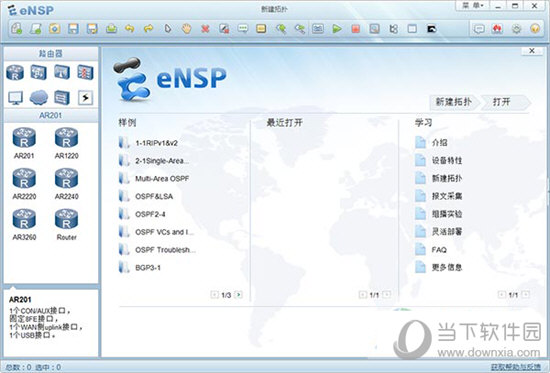Click the red delete X toolbar icon
This screenshot has width=550, height=373.
[x=206, y=29]
